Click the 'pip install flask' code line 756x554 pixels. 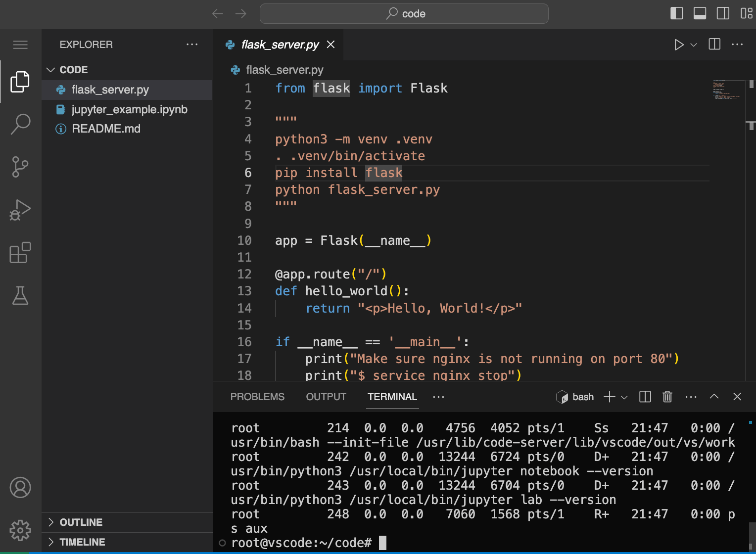pyautogui.click(x=339, y=173)
